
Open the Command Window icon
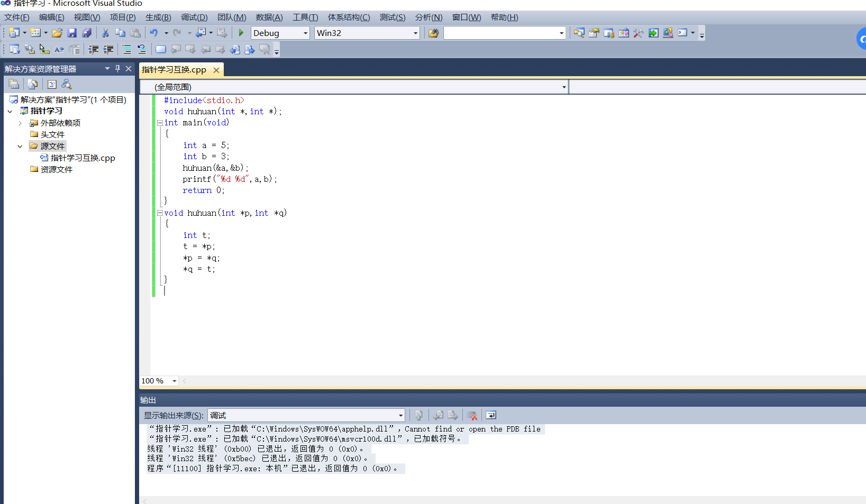point(683,33)
